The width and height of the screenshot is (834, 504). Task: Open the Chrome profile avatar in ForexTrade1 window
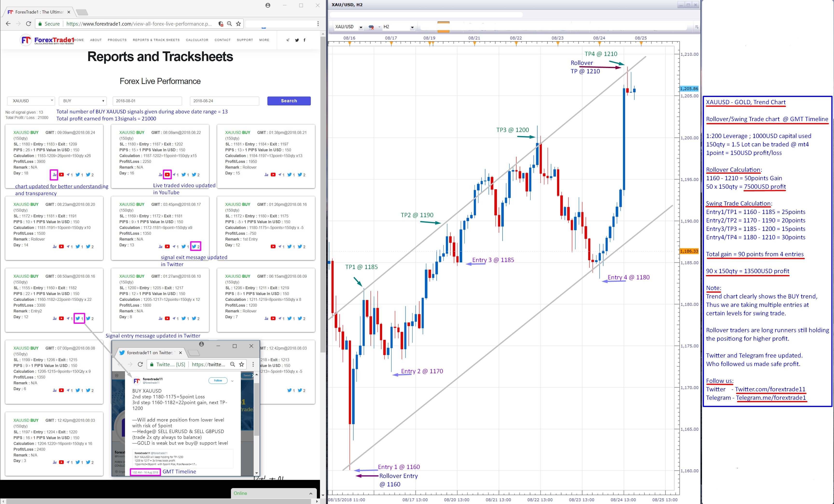(x=268, y=5)
